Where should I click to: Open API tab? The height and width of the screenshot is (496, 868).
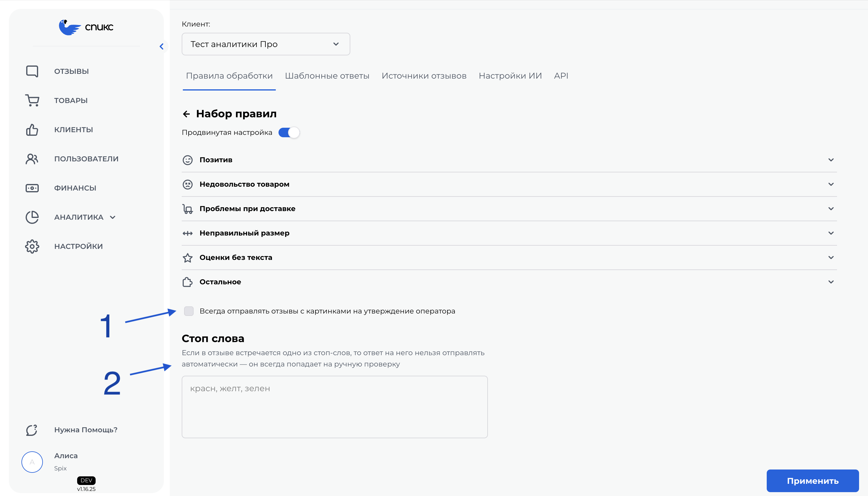(x=560, y=76)
